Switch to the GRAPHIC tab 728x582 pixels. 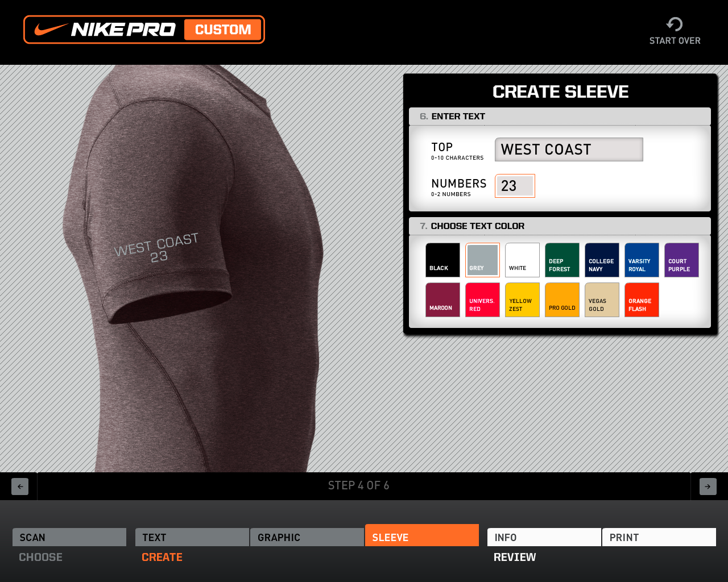(307, 537)
